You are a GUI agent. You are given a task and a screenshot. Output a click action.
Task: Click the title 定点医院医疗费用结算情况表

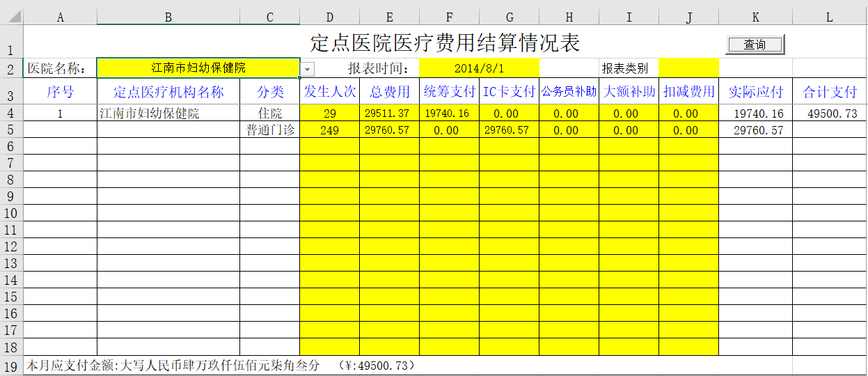coord(445,42)
